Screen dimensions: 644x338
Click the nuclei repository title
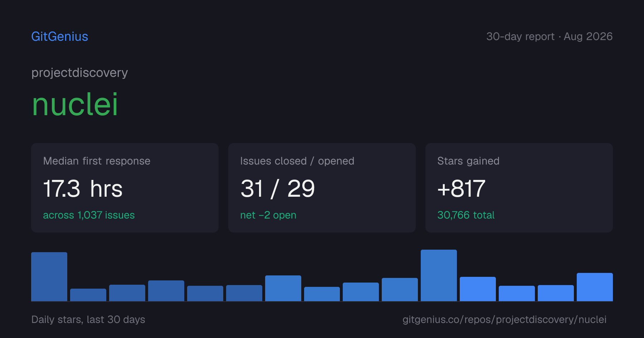(x=75, y=104)
